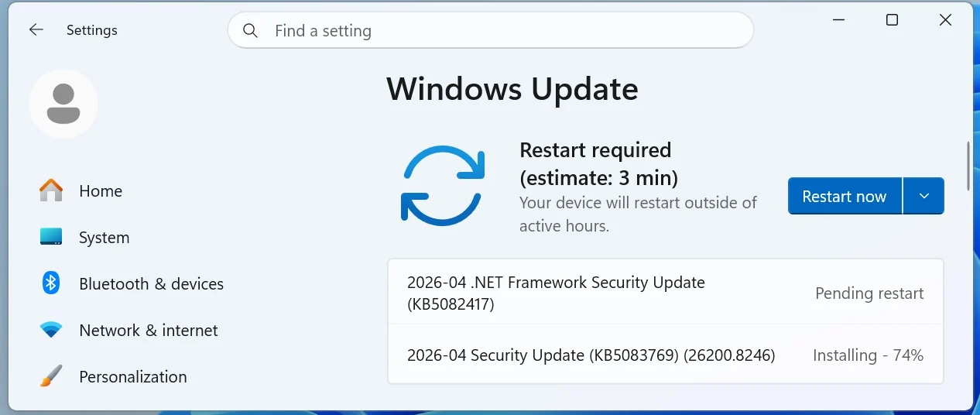Click the Network Wi-Fi icon
This screenshot has height=415, width=980.
click(x=51, y=330)
